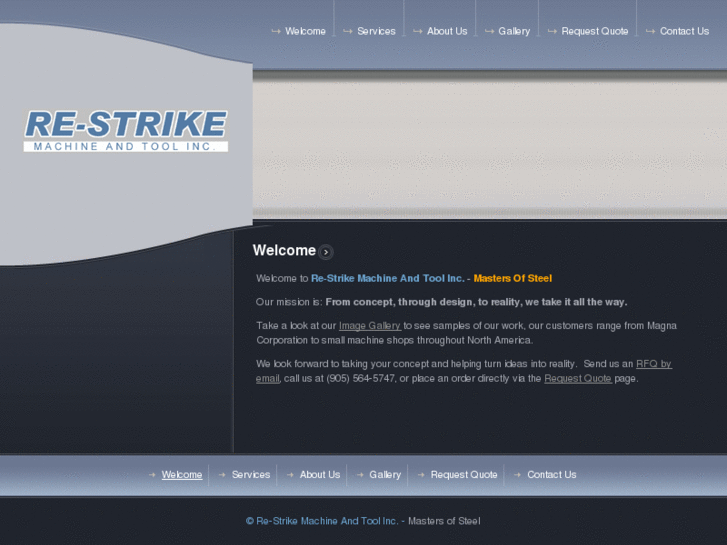
Task: Click underlined Welcome link in footer navigation
Action: click(182, 474)
